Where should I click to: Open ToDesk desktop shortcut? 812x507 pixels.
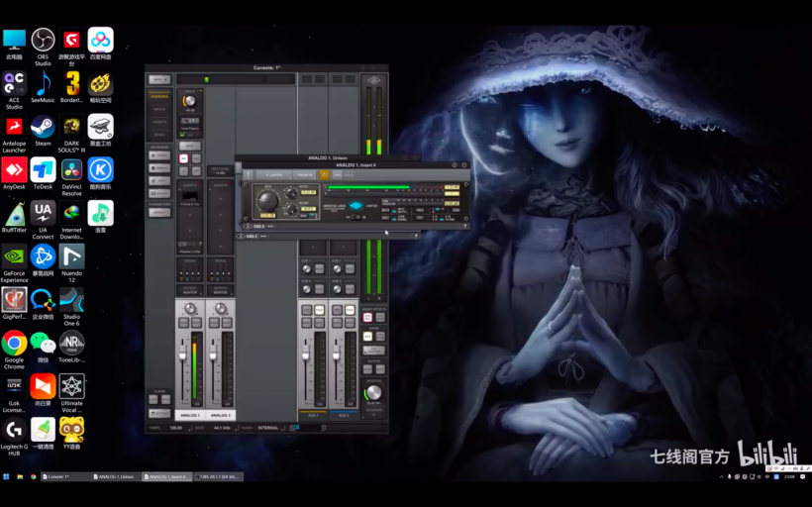(x=43, y=173)
